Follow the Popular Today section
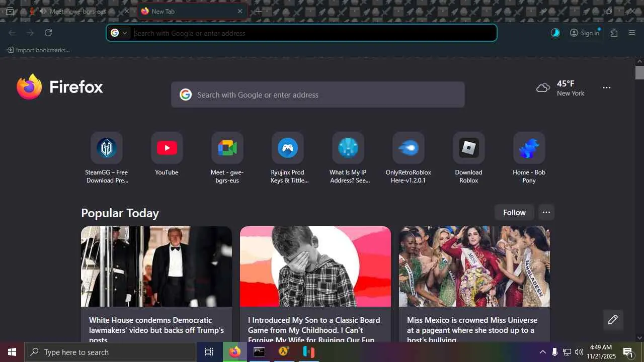Image resolution: width=644 pixels, height=362 pixels. tap(514, 212)
